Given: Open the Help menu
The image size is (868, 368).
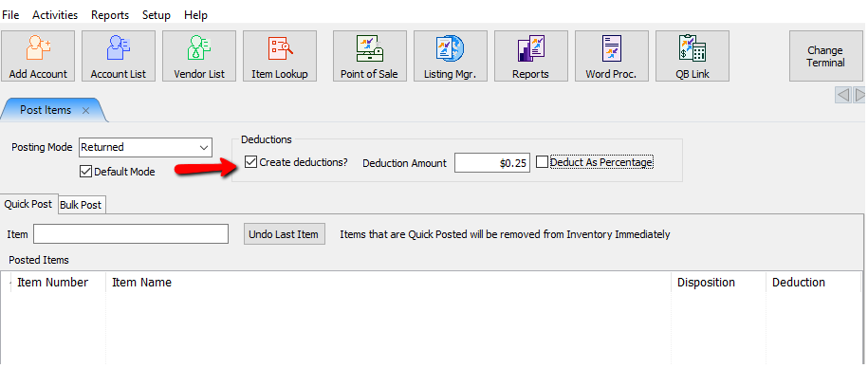Looking at the screenshot, I should (x=196, y=15).
